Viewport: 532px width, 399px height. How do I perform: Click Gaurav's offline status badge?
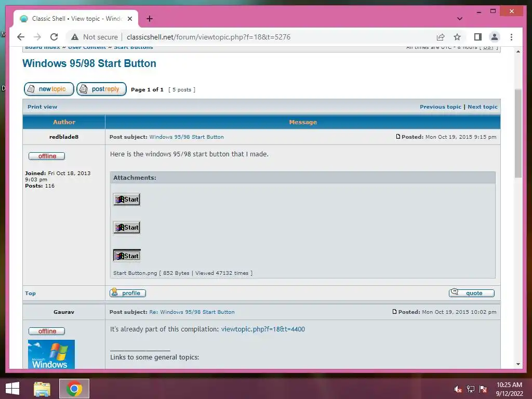pos(47,331)
